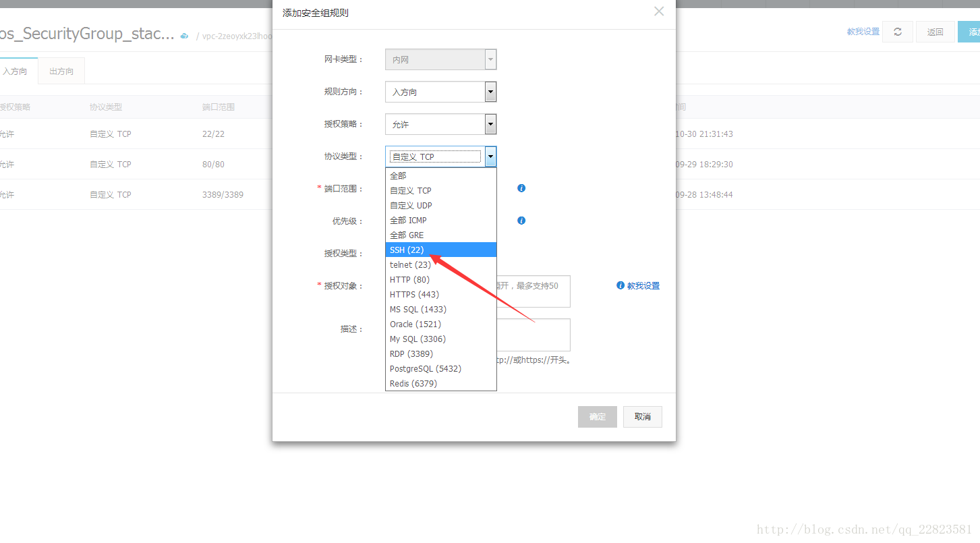Click 自定义 TCP in the 3389/3389 row
Screen dimensions: 980x543
pyautogui.click(x=111, y=195)
